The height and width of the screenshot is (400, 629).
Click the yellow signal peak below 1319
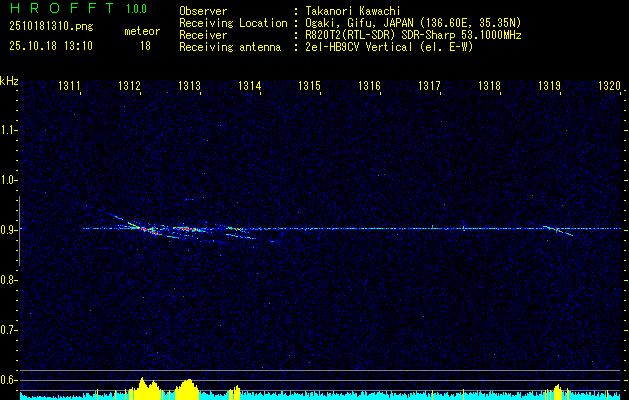click(x=558, y=390)
